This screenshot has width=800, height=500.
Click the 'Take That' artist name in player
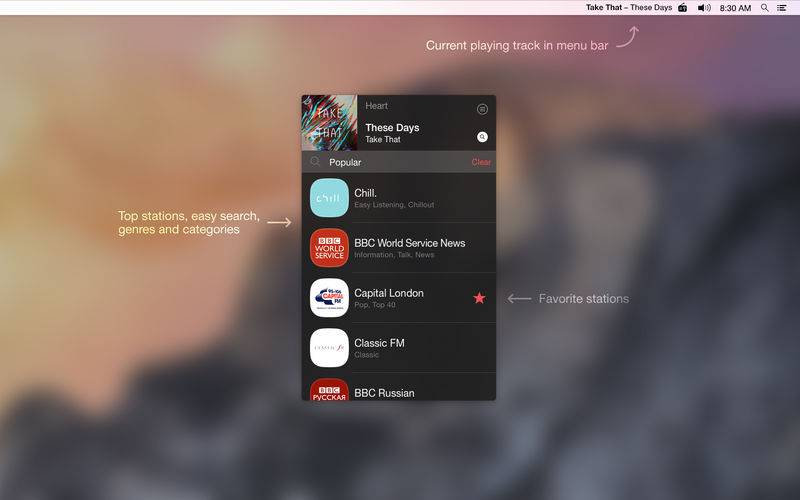(383, 139)
